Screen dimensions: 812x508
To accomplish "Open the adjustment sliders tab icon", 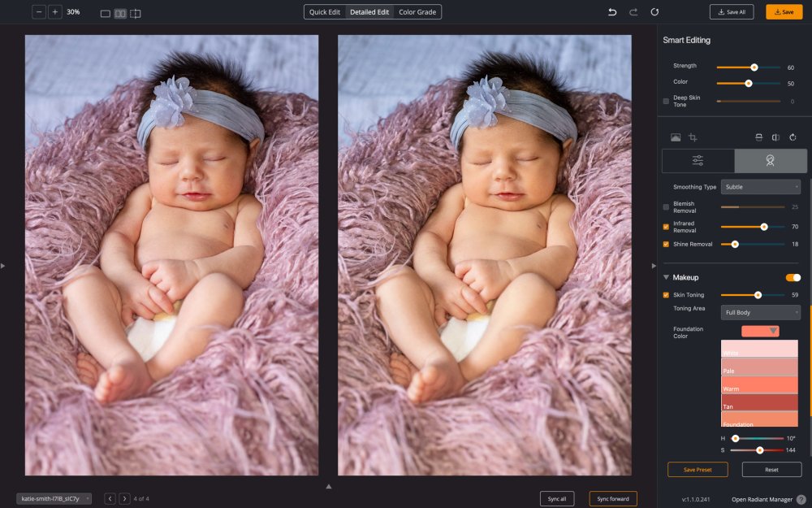I will click(x=698, y=161).
